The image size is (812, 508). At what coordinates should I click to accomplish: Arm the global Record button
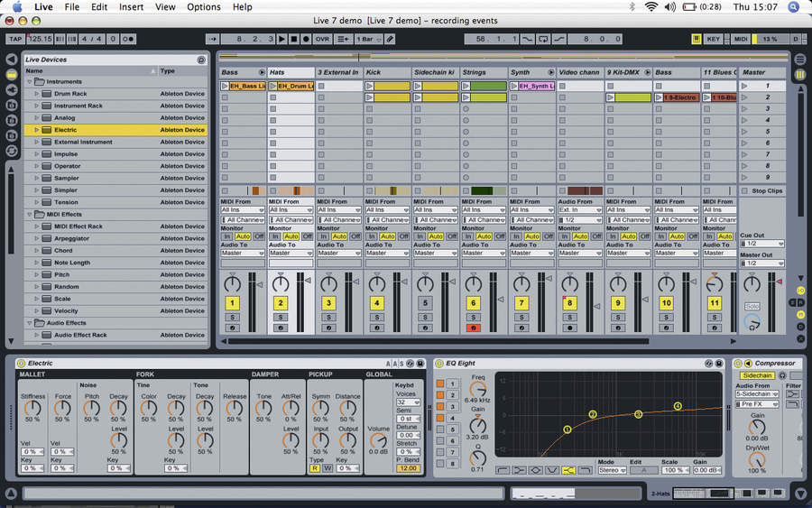306,39
